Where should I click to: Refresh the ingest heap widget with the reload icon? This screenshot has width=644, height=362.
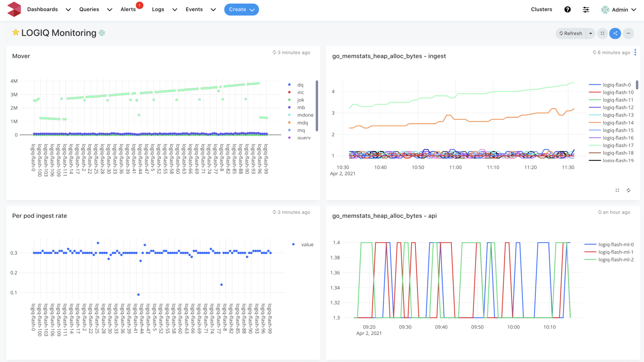pos(629,190)
